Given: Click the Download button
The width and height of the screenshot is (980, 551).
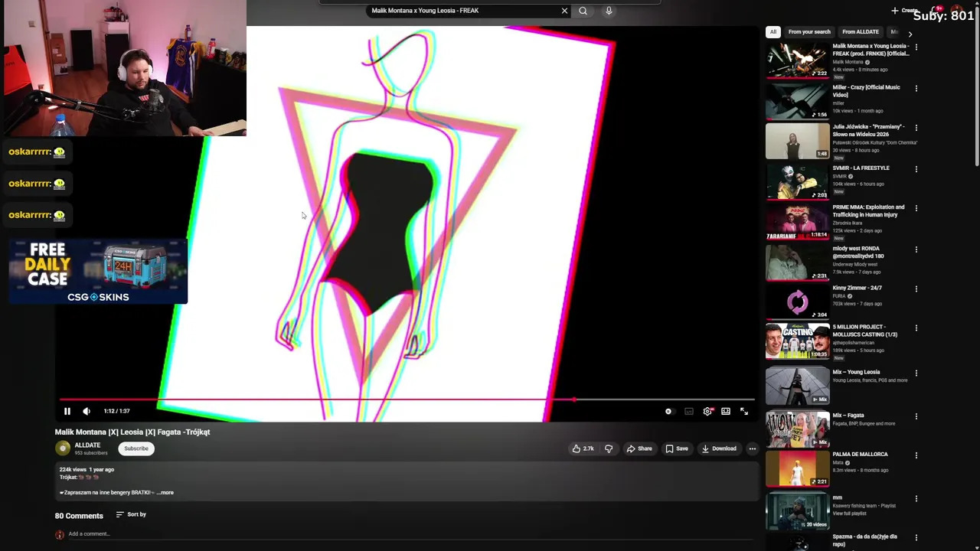Looking at the screenshot, I should pos(719,448).
